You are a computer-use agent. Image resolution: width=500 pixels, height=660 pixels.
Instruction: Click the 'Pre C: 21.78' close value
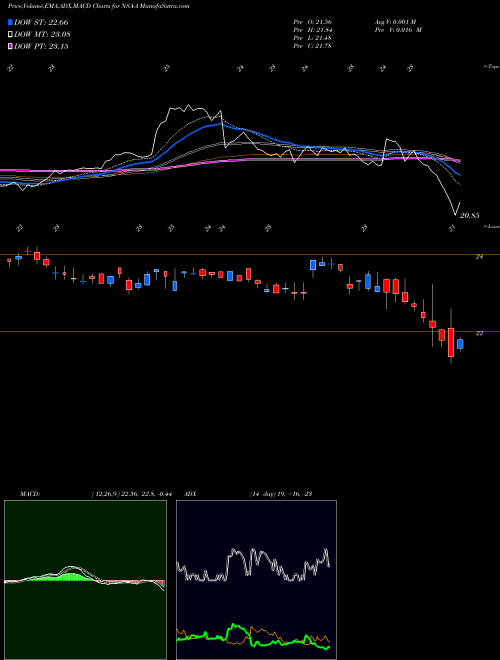(x=312, y=46)
